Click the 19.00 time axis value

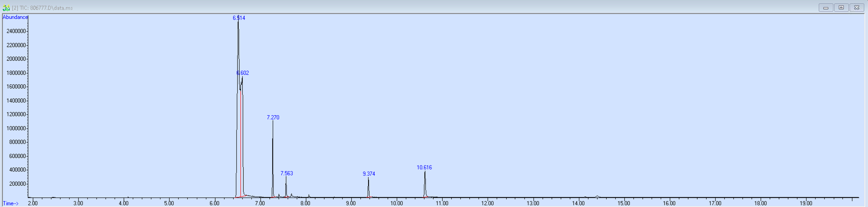click(x=806, y=204)
